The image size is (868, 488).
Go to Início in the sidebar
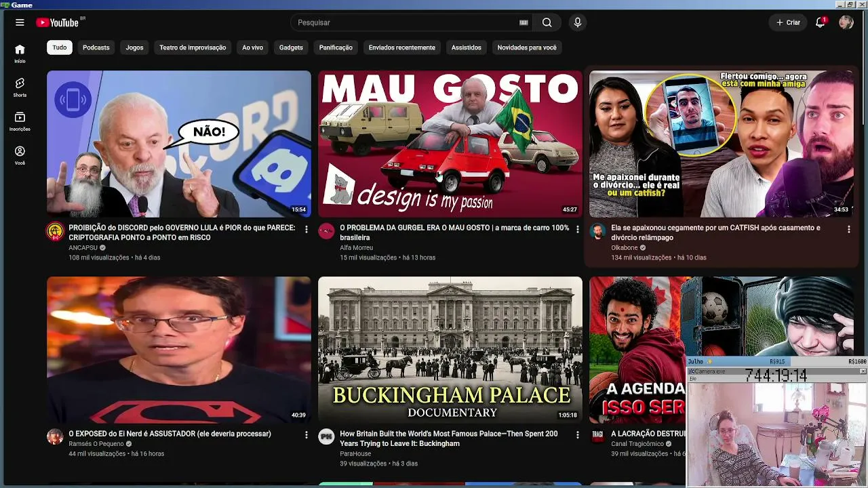tap(20, 53)
